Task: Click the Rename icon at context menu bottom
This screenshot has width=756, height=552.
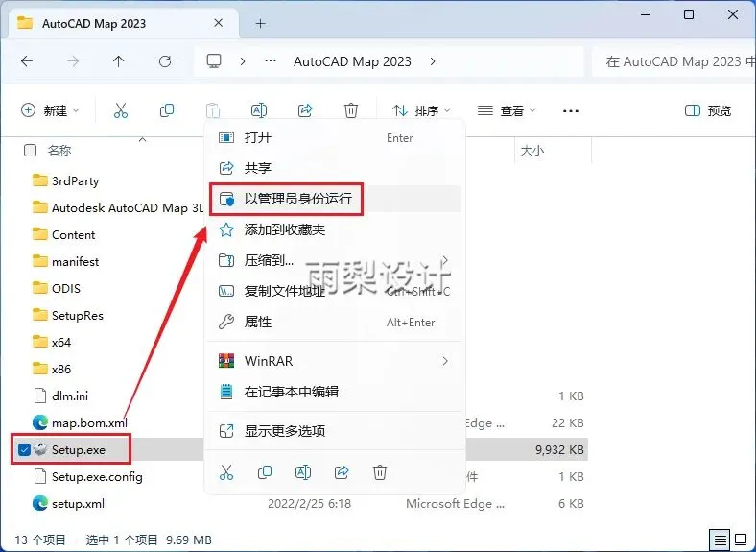Action: click(303, 472)
